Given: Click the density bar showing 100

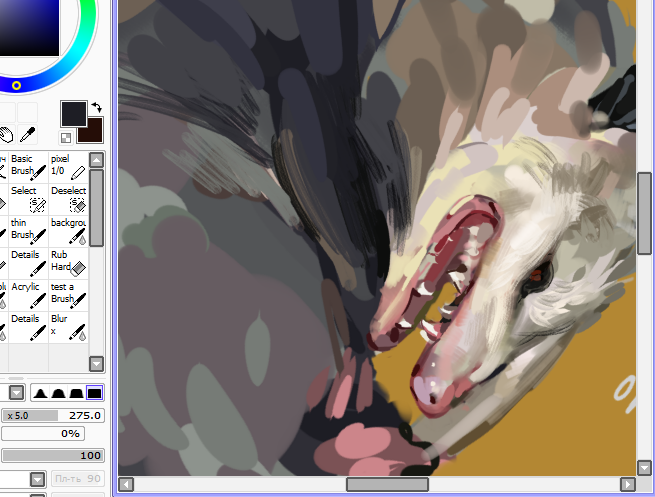Looking at the screenshot, I should pos(53,455).
